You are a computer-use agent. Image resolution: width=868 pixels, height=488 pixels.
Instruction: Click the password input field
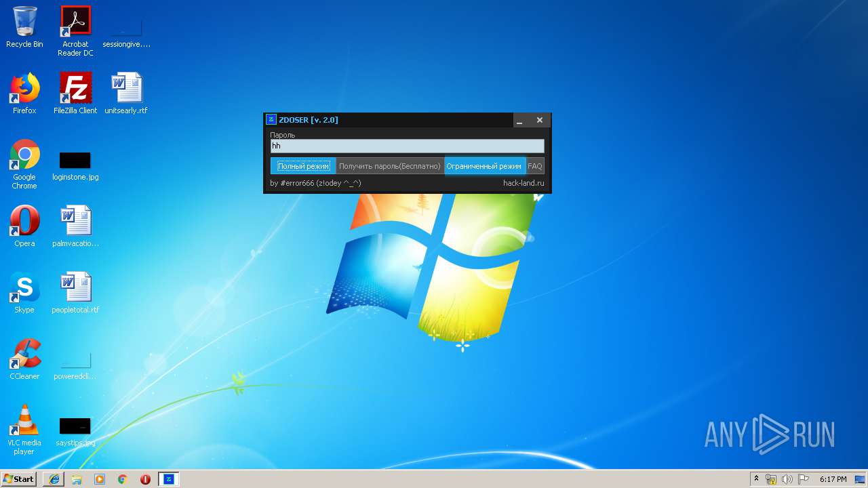tap(407, 146)
